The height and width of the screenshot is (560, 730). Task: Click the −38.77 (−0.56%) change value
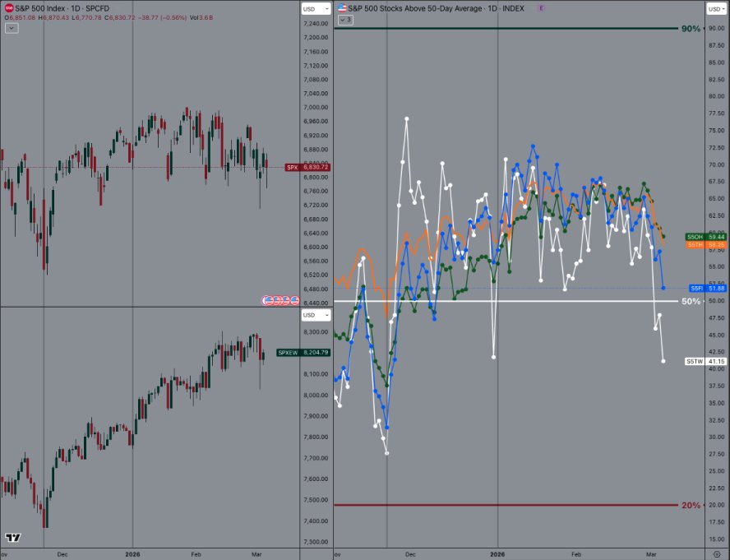pyautogui.click(x=163, y=18)
